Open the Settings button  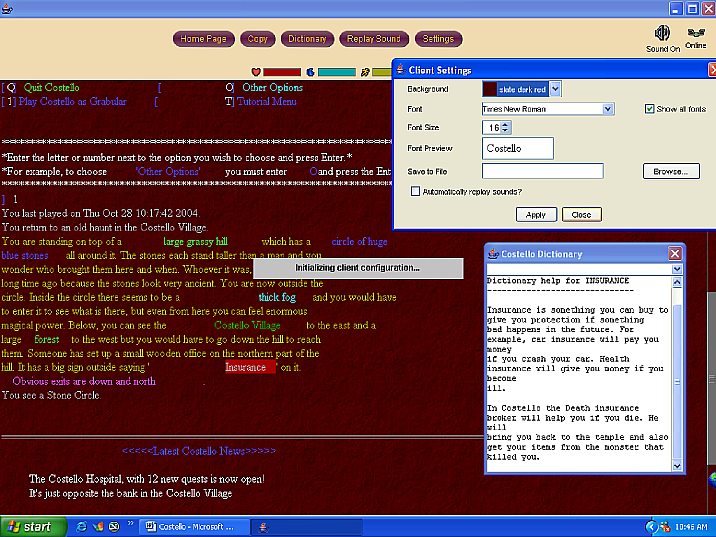point(438,39)
